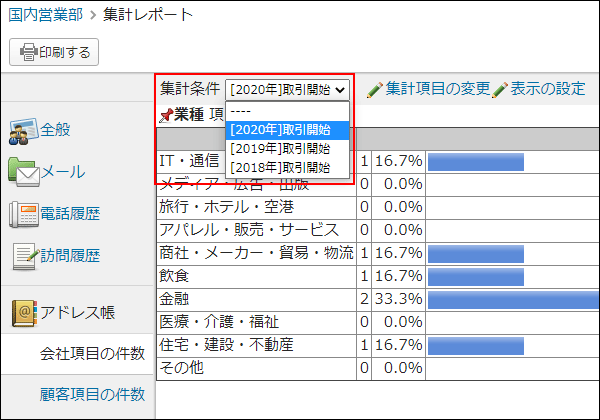Click the printer icon on print button
600x420 pixels.
pos(29,51)
